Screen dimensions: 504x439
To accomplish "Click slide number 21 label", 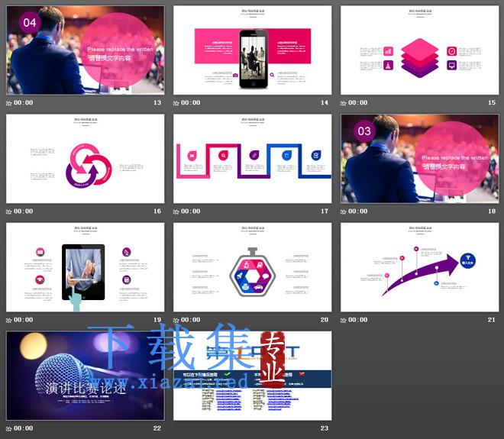I will click(x=492, y=320).
